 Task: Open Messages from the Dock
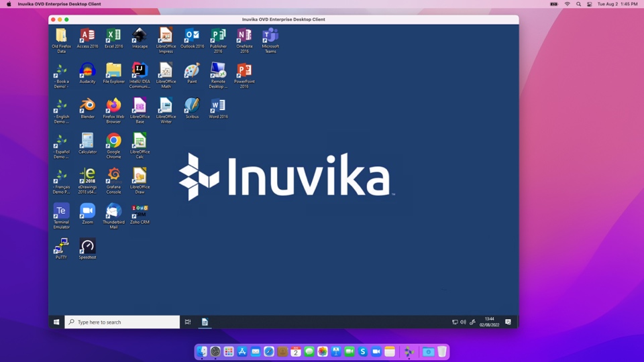click(x=309, y=352)
